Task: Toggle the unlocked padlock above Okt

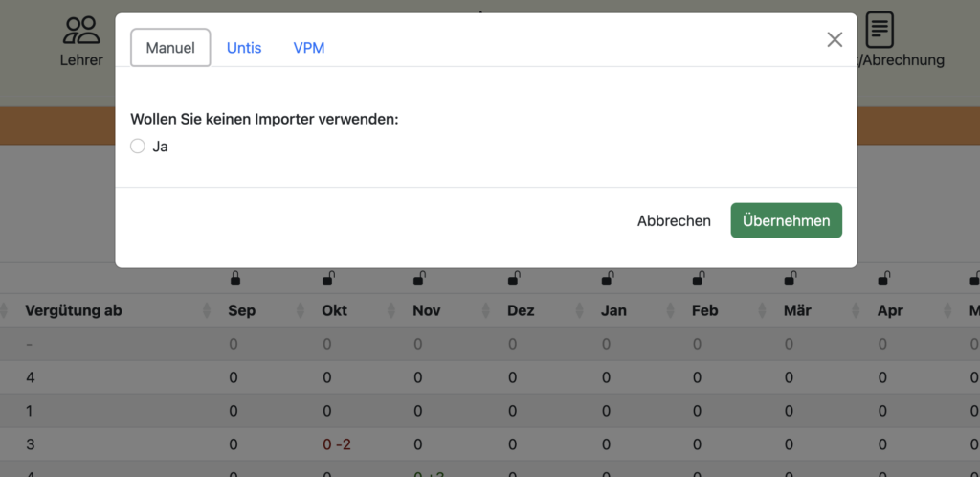Action: [x=328, y=279]
